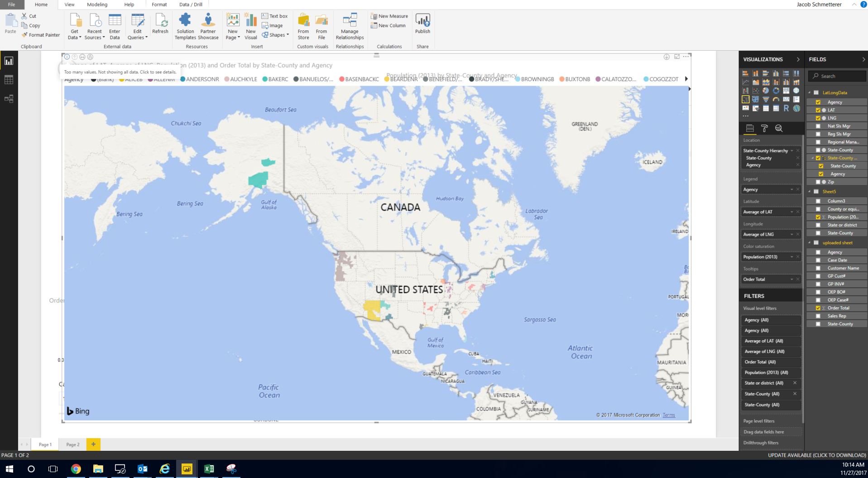Screen dimensions: 868x478
Task: Open the File menu tab
Action: point(11,5)
